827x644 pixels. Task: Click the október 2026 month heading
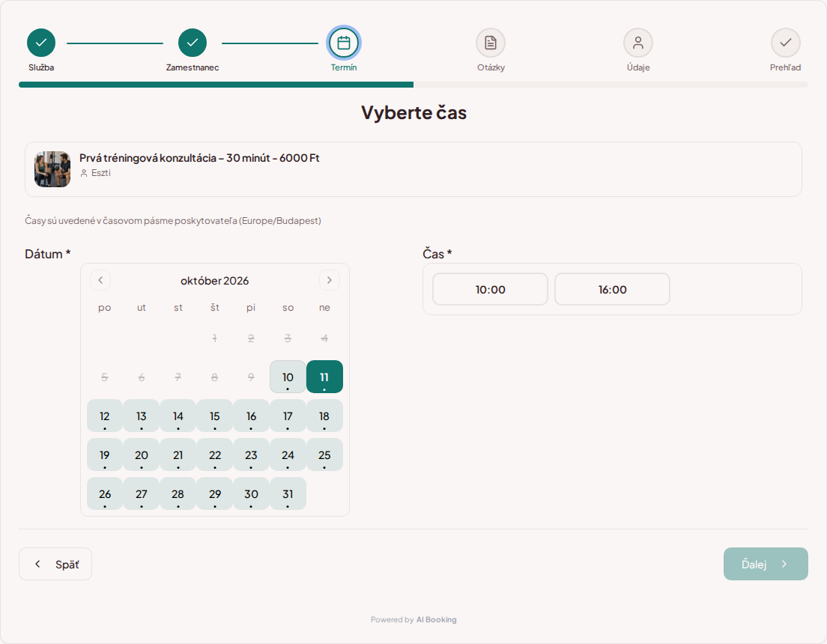click(215, 281)
